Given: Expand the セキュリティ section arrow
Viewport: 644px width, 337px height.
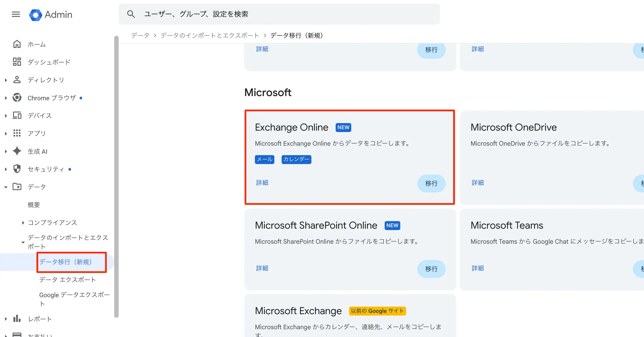Looking at the screenshot, I should pos(6,169).
